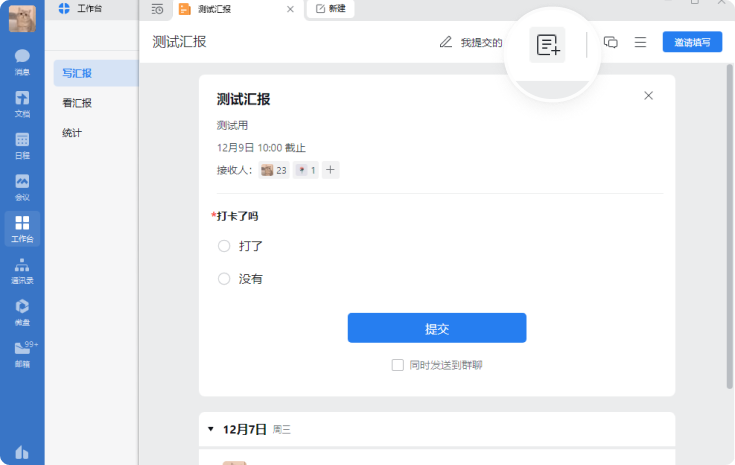Select the Workbench icon in sidebar
The image size is (735, 465).
(x=22, y=229)
